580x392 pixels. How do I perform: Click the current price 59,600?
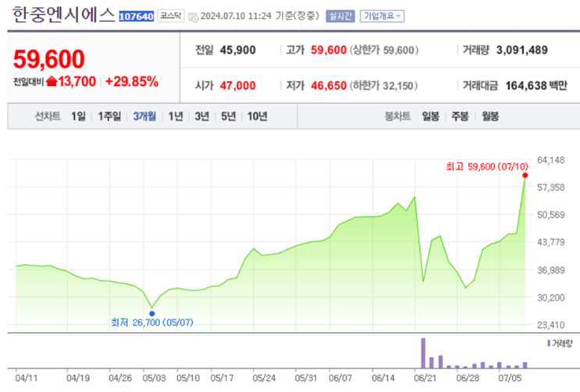[49, 59]
